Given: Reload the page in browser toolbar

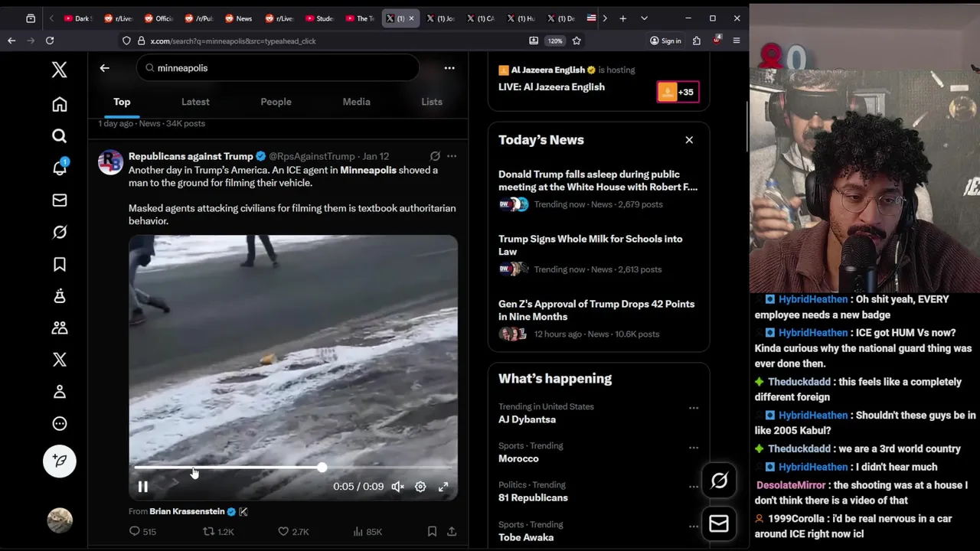Looking at the screenshot, I should click(x=50, y=41).
